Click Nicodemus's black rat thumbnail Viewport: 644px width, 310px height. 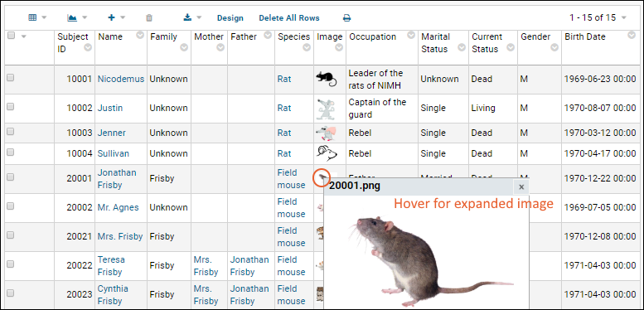tap(326, 79)
